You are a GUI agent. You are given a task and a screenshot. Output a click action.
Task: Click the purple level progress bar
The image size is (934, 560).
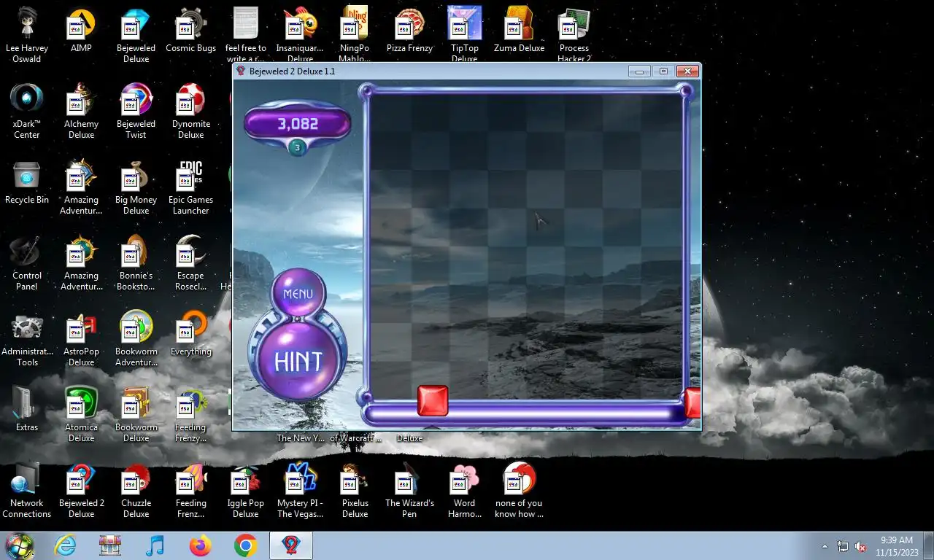pyautogui.click(x=524, y=415)
